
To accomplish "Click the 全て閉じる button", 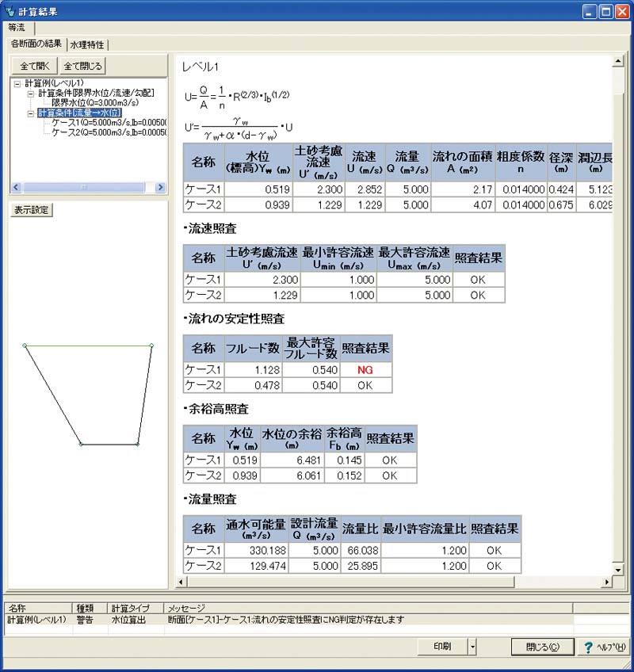I will [x=82, y=66].
